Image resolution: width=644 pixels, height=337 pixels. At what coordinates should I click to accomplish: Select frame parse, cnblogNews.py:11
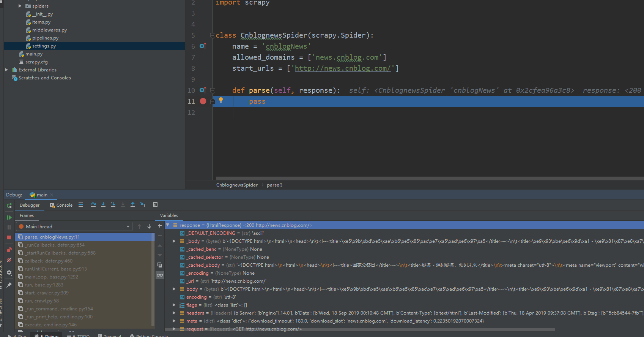pyautogui.click(x=83, y=237)
